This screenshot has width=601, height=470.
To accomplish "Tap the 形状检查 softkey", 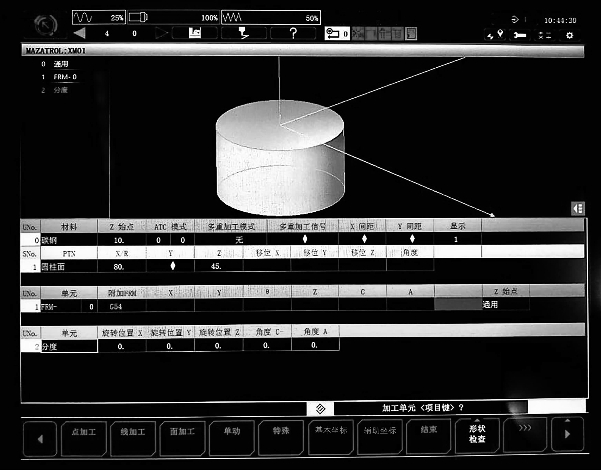I will [x=477, y=435].
